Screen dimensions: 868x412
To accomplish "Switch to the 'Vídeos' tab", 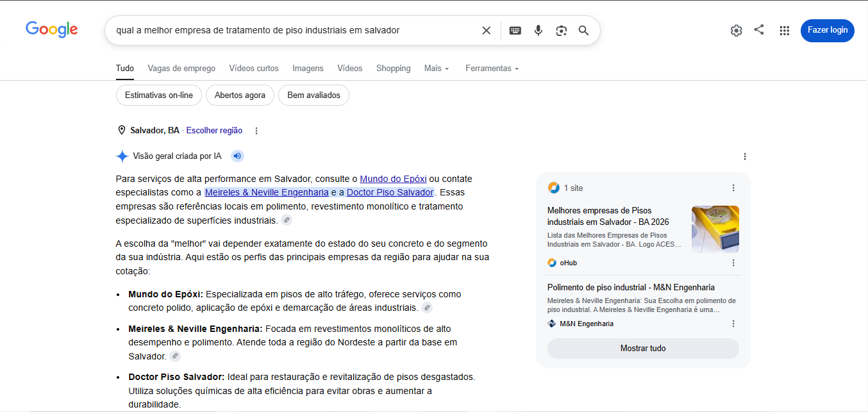I will point(350,68).
